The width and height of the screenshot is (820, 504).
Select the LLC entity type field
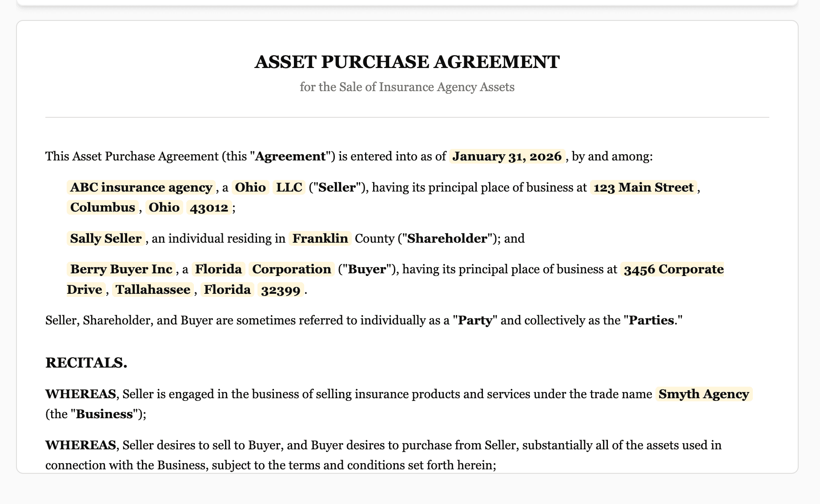click(x=289, y=188)
